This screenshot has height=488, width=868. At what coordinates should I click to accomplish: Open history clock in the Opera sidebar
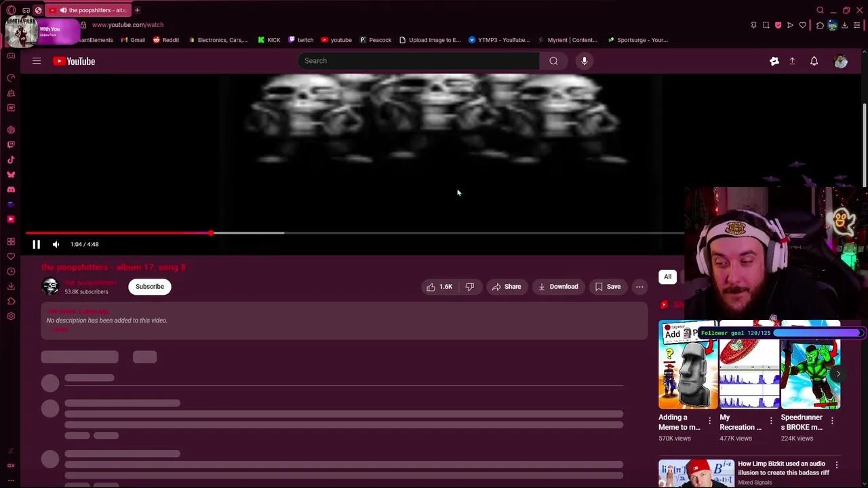(x=11, y=271)
